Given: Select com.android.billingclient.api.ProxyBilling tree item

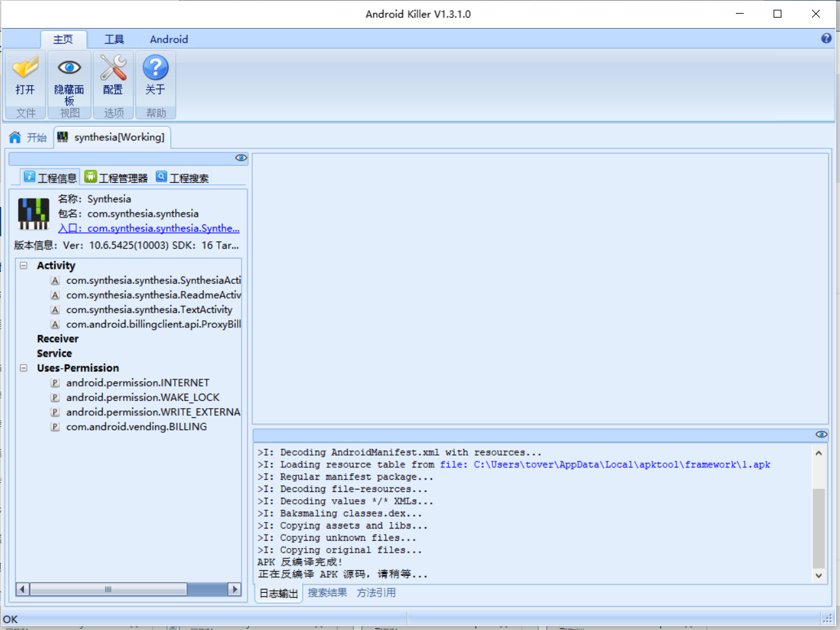Looking at the screenshot, I should click(x=154, y=325).
